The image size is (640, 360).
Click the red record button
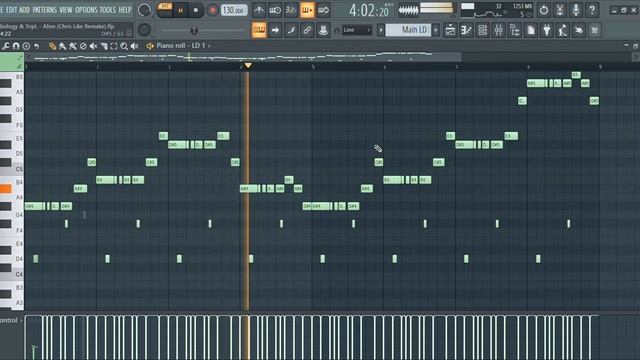(x=212, y=10)
